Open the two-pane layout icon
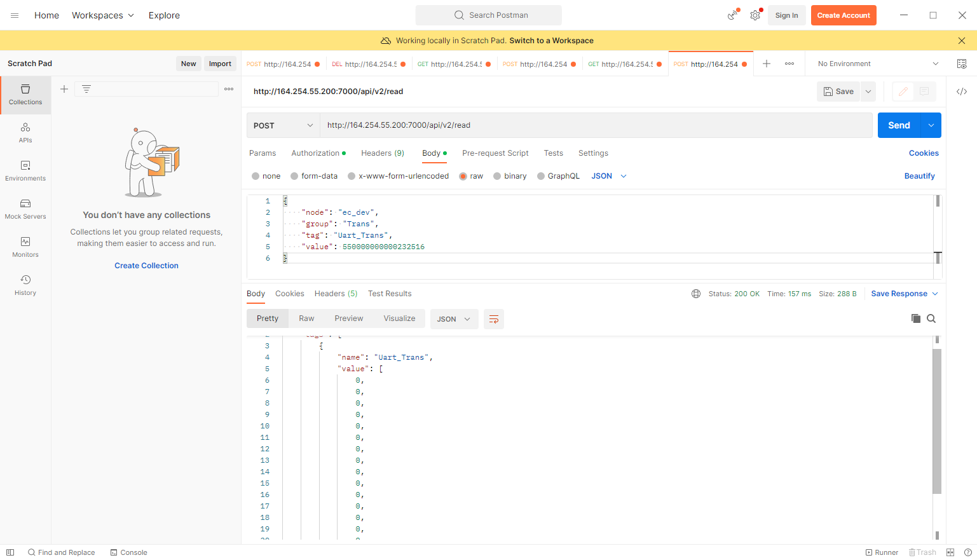 pyautogui.click(x=950, y=552)
